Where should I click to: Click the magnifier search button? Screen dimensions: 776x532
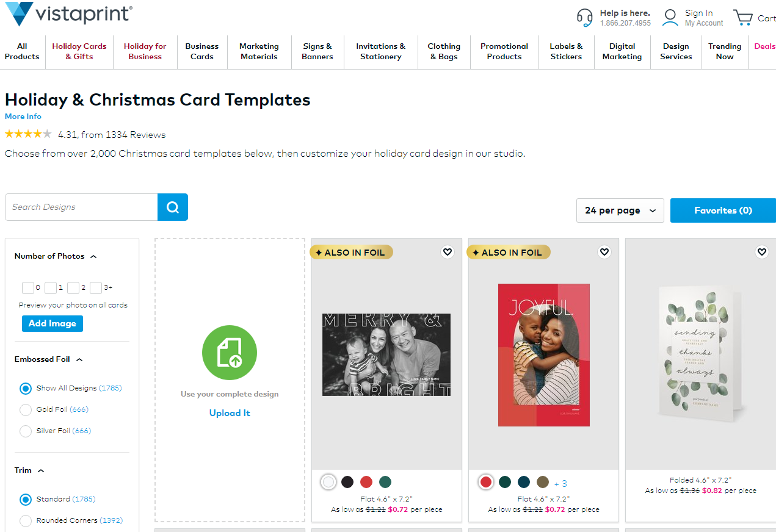(x=173, y=207)
